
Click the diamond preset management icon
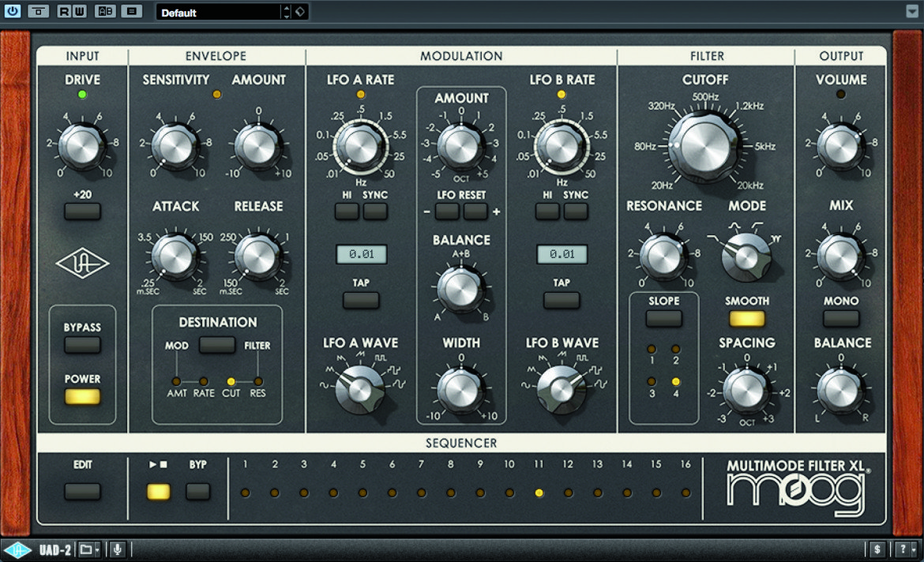[301, 11]
